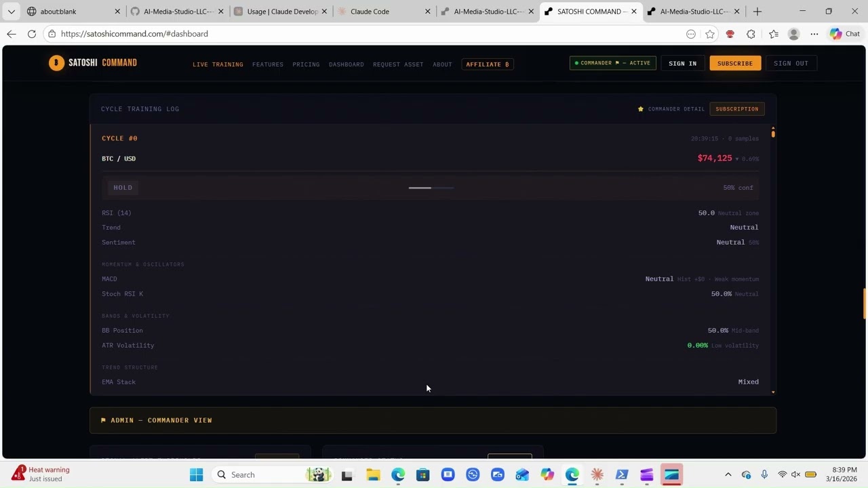Screen dimensions: 868x488
Task: Click the training log scrollbar thumb
Action: (773, 134)
